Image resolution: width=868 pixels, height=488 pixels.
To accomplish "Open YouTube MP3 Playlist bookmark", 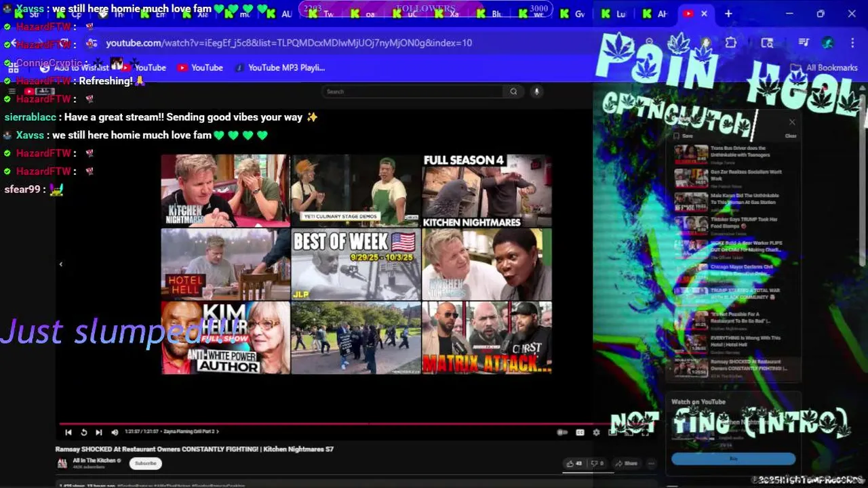I will 279,68.
